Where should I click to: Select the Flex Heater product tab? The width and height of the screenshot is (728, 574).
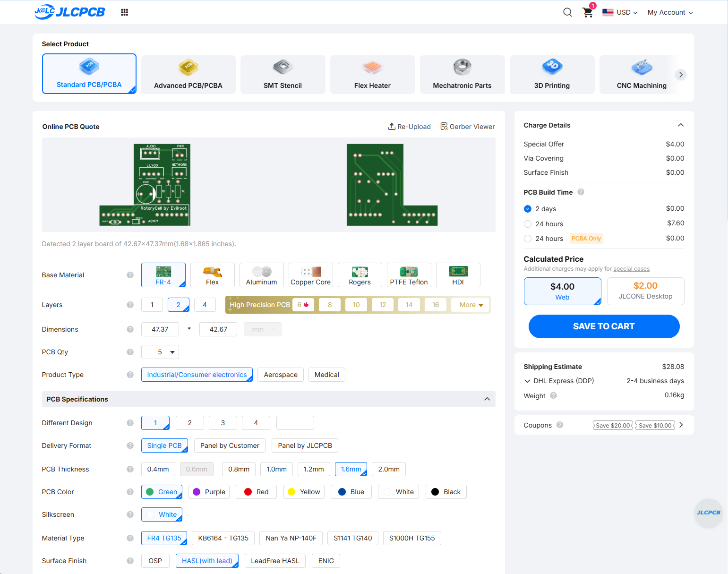tap(373, 75)
